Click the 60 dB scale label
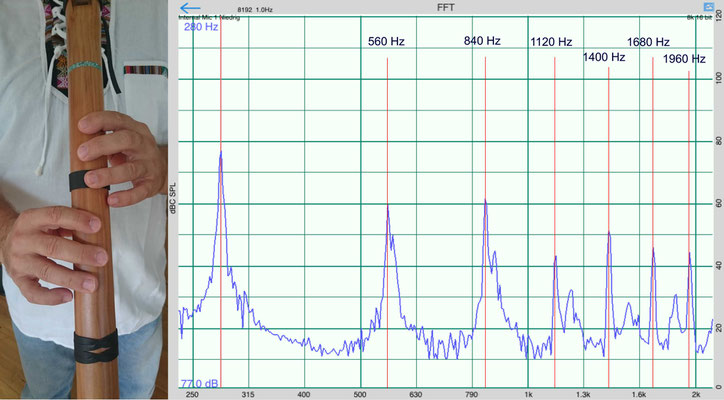Screen dimensions: 724x400 click(x=718, y=203)
